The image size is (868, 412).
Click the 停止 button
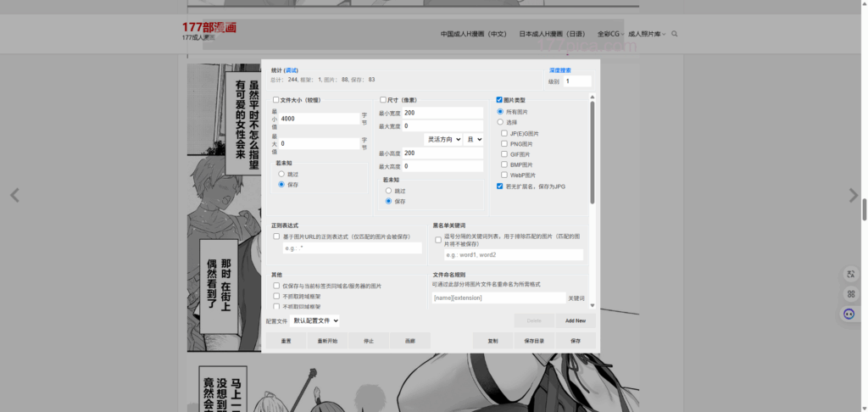(369, 341)
